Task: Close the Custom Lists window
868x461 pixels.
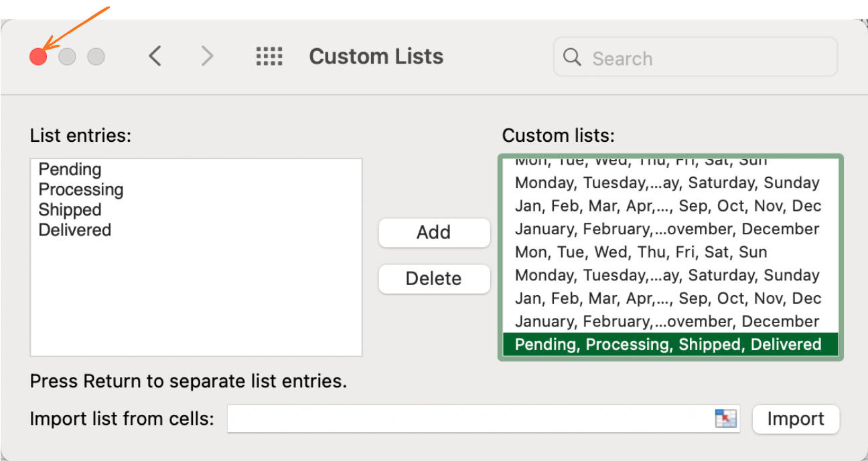Action: (38, 57)
